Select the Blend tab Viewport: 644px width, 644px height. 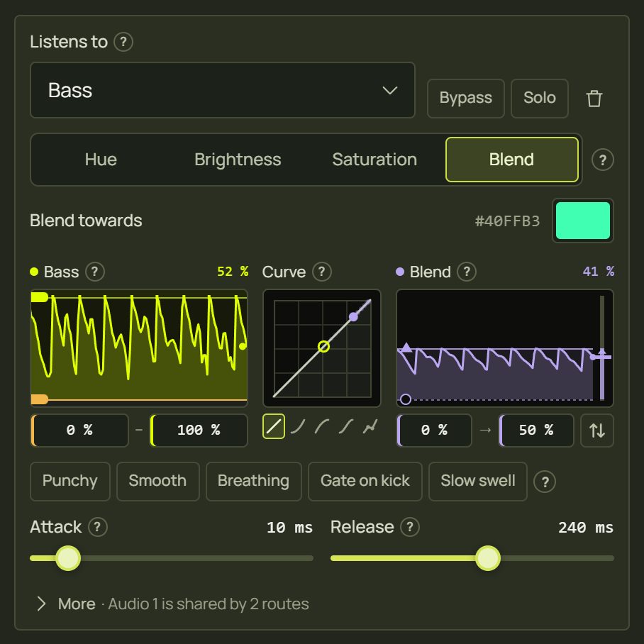(512, 160)
